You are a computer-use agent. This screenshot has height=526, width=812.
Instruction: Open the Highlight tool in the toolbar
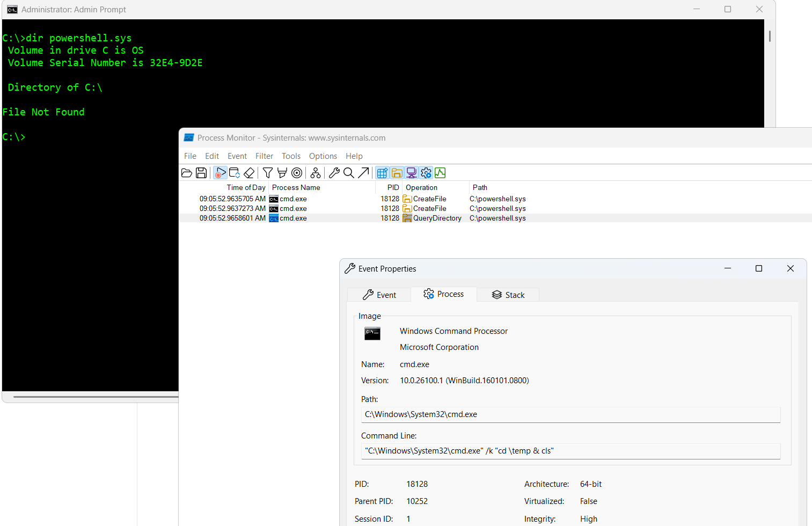tap(282, 173)
